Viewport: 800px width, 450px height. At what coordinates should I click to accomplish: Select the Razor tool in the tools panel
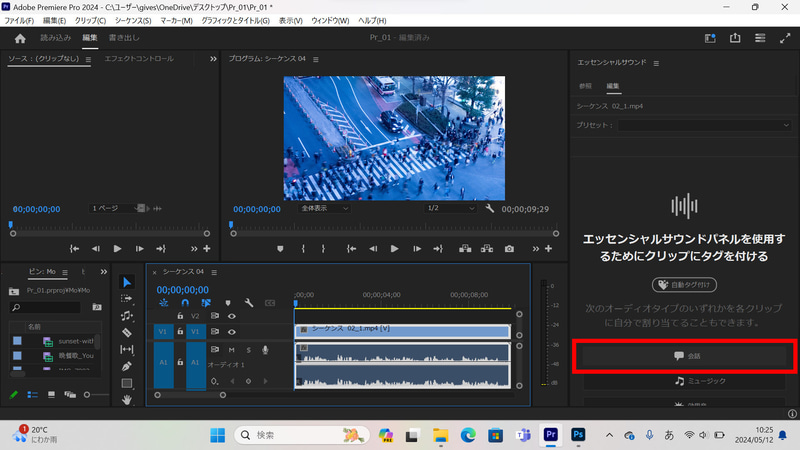(127, 332)
